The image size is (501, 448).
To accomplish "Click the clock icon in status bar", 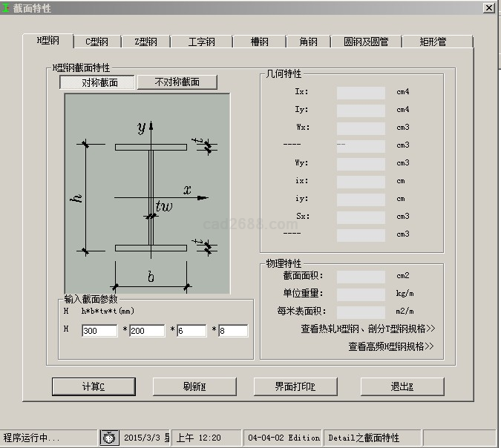I will coord(110,438).
